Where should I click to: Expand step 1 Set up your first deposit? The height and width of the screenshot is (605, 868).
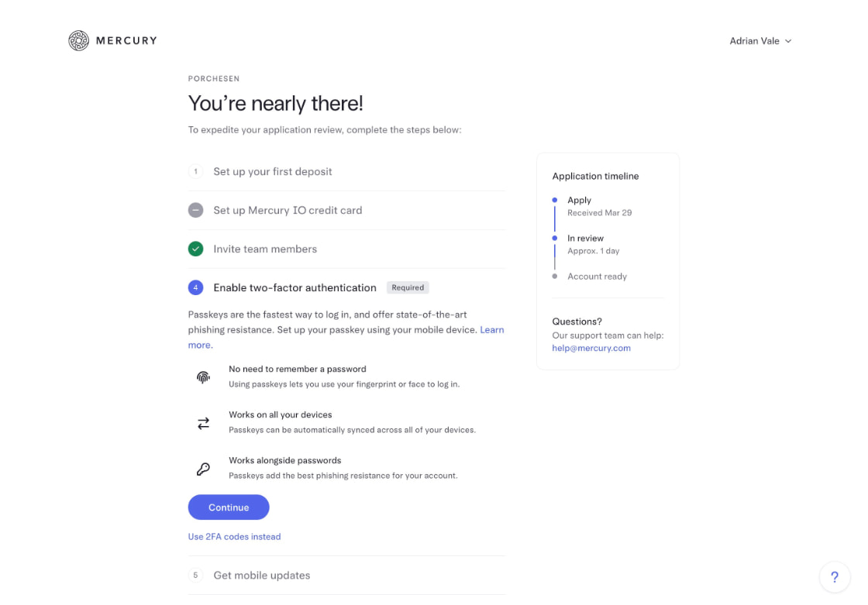(346, 172)
